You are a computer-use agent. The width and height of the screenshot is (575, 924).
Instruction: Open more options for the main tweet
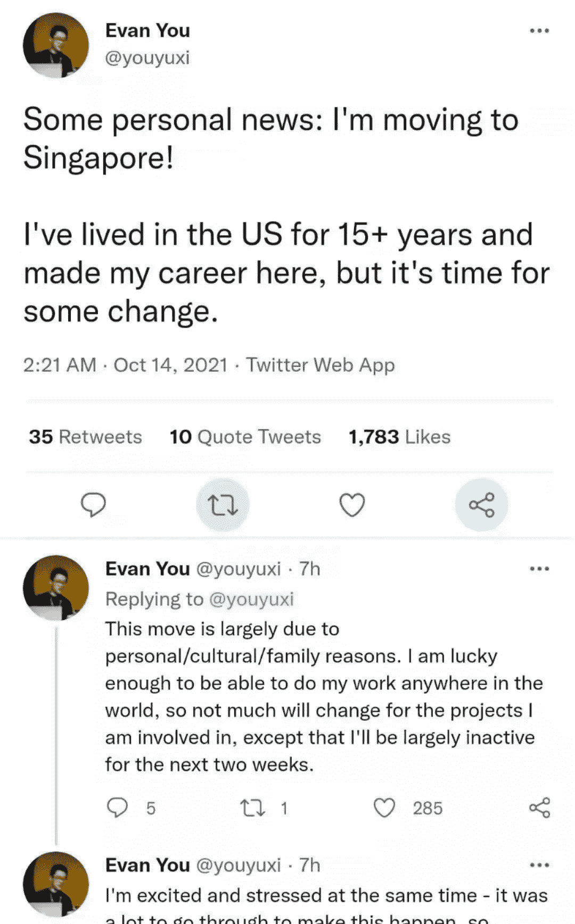pos(539,31)
